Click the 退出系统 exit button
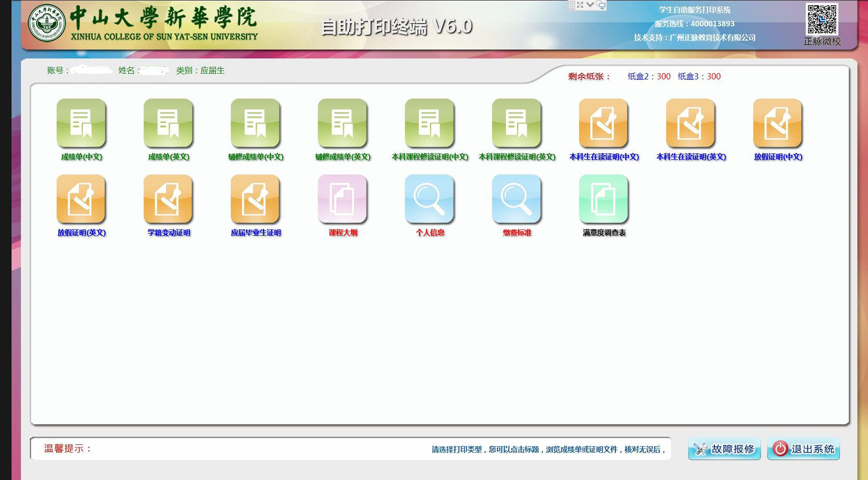The height and width of the screenshot is (480, 868). coord(803,449)
